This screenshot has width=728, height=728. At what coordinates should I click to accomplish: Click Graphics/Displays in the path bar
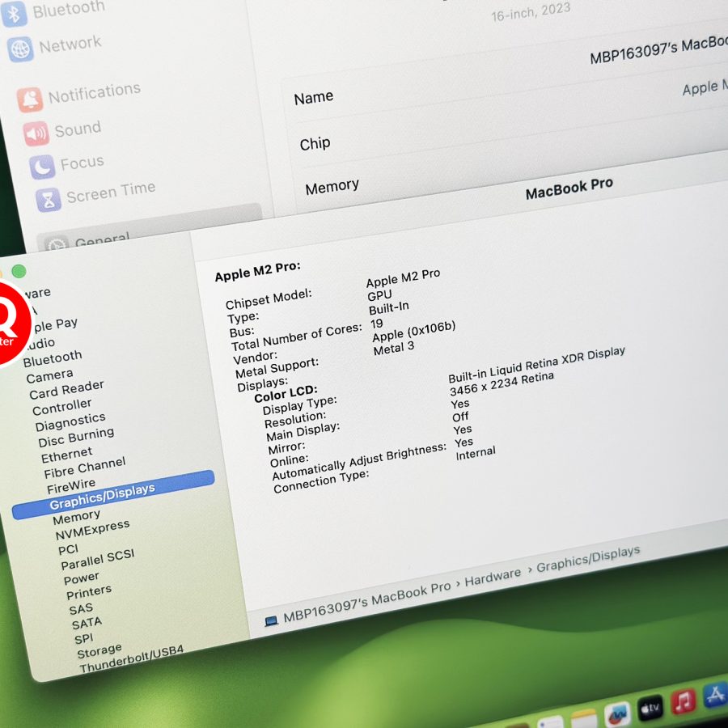(588, 559)
